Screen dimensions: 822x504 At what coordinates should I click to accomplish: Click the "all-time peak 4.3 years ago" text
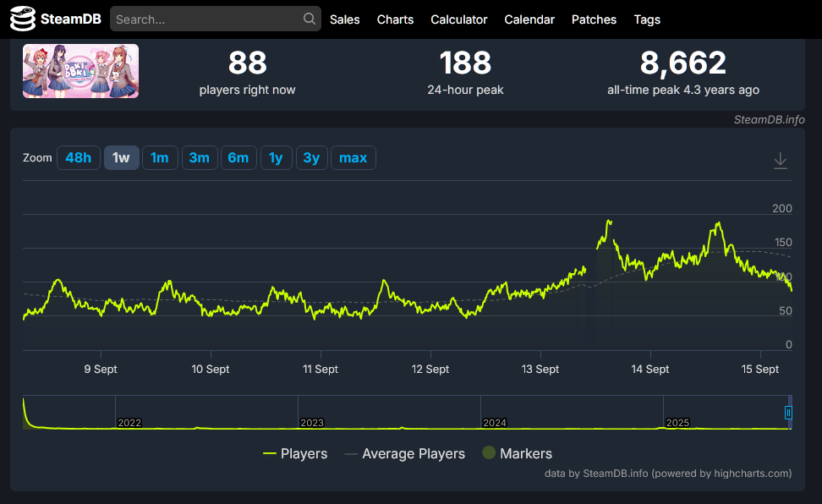point(683,90)
